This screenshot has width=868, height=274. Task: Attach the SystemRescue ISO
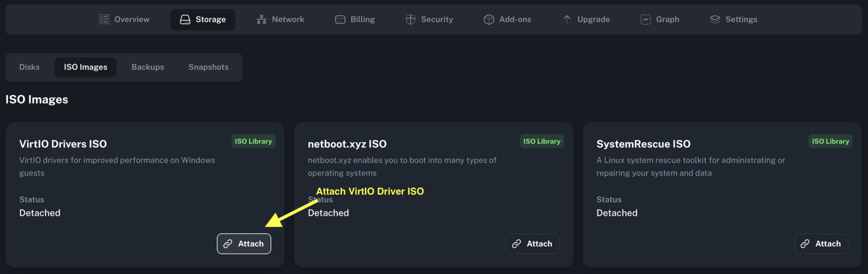[x=821, y=244]
